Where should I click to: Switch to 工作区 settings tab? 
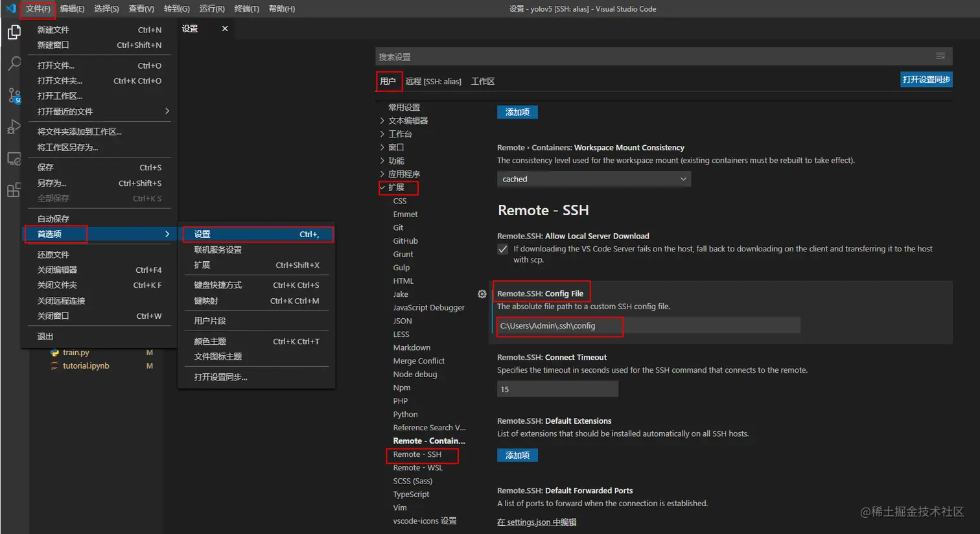click(x=483, y=82)
